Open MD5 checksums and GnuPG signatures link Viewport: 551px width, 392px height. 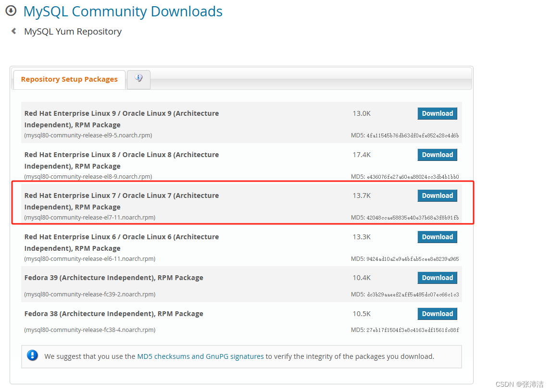pyautogui.click(x=200, y=356)
